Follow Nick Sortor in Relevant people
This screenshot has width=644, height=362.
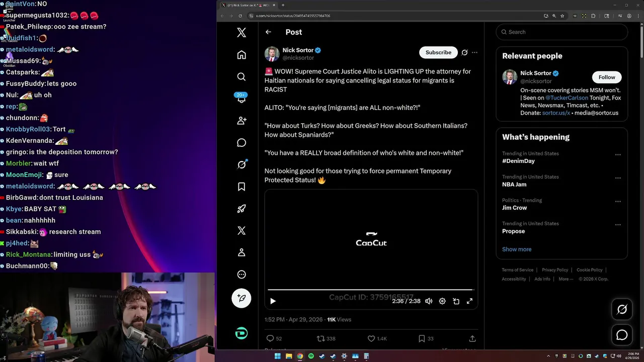point(607,77)
